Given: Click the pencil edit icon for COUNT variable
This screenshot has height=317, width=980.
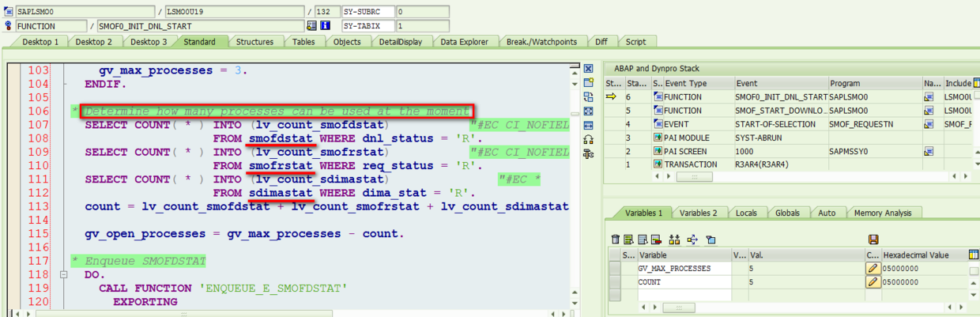Looking at the screenshot, I should click(x=873, y=282).
